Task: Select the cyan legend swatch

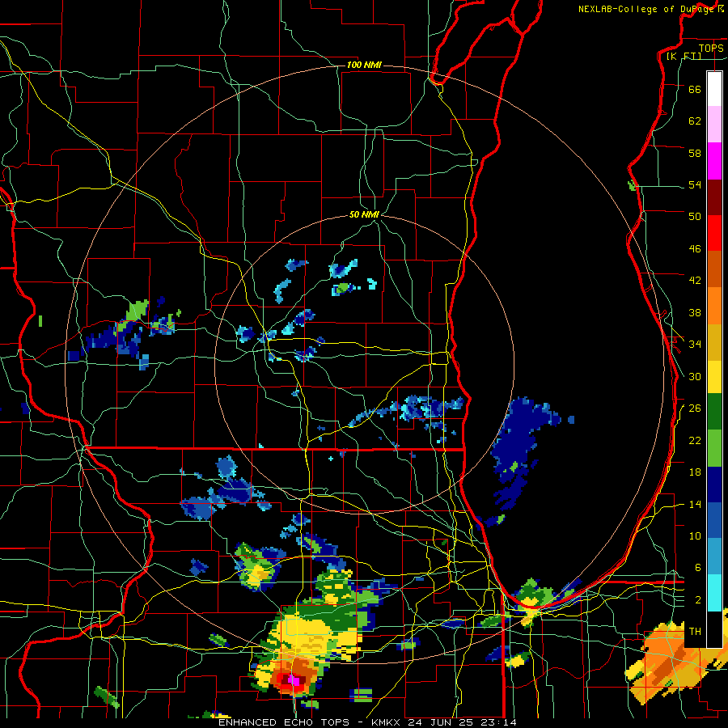Action: 714,593
